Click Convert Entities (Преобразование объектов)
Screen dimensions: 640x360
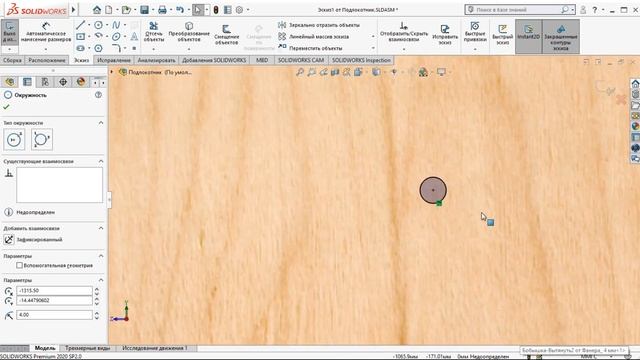click(189, 32)
